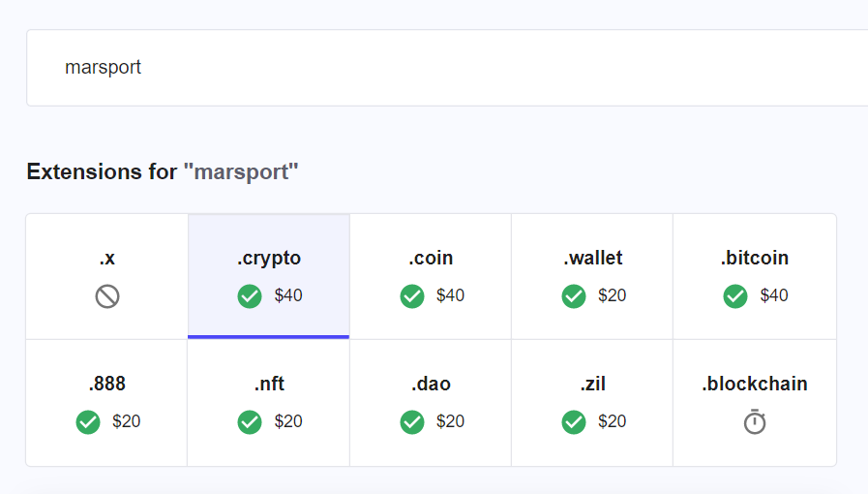Click the $20 price of .zil
Screen dimensions: 868x494
[x=612, y=421]
